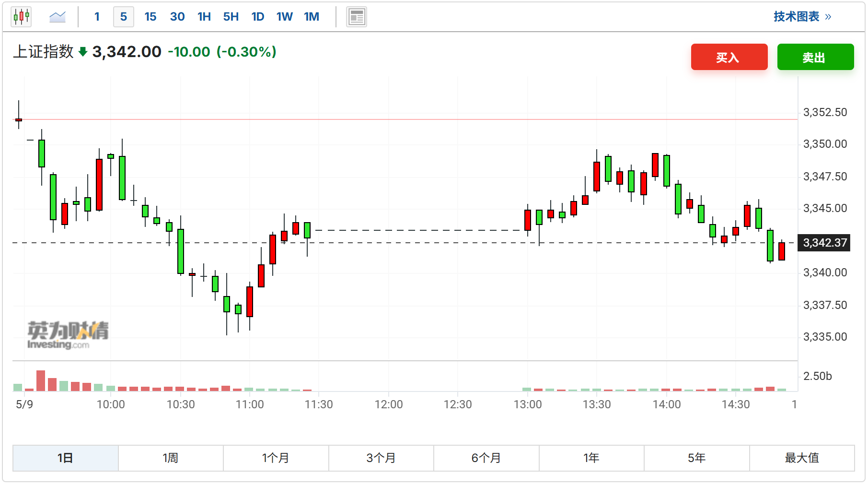Viewport: 868px width, 486px height.
Task: Switch to area line chart icon
Action: [58, 17]
